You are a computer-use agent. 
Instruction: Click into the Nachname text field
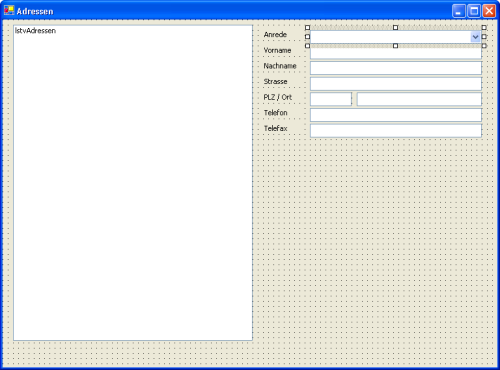click(x=396, y=68)
